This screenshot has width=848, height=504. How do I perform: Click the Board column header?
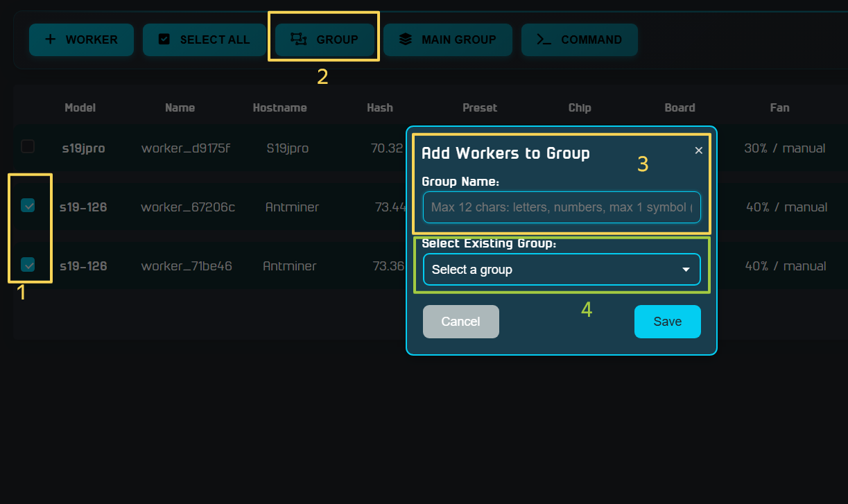point(680,107)
